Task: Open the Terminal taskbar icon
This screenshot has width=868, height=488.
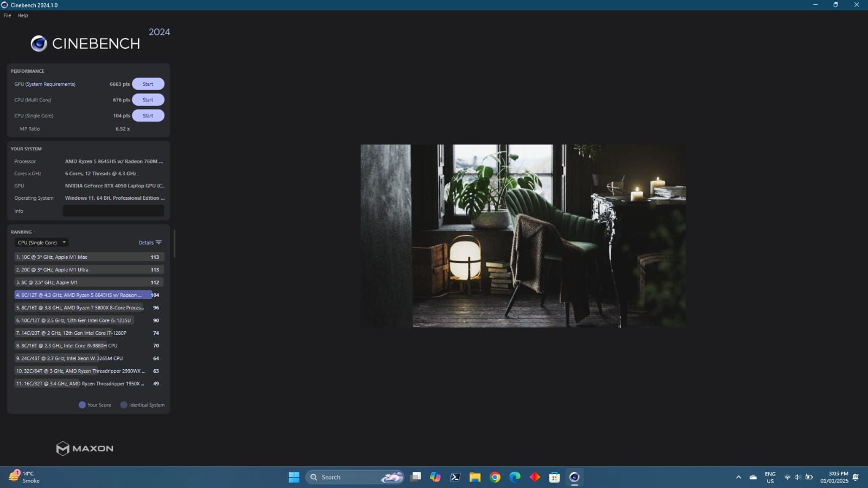Action: click(x=455, y=477)
